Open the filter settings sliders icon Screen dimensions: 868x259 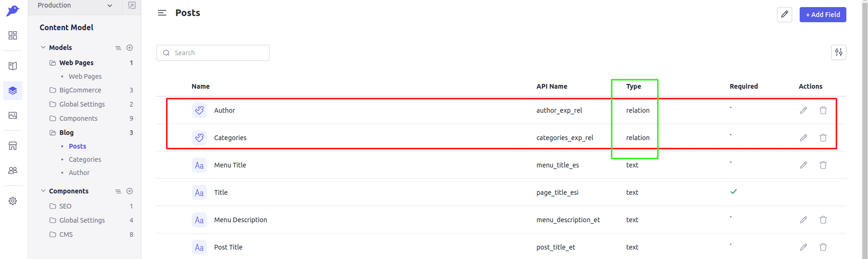tap(839, 52)
